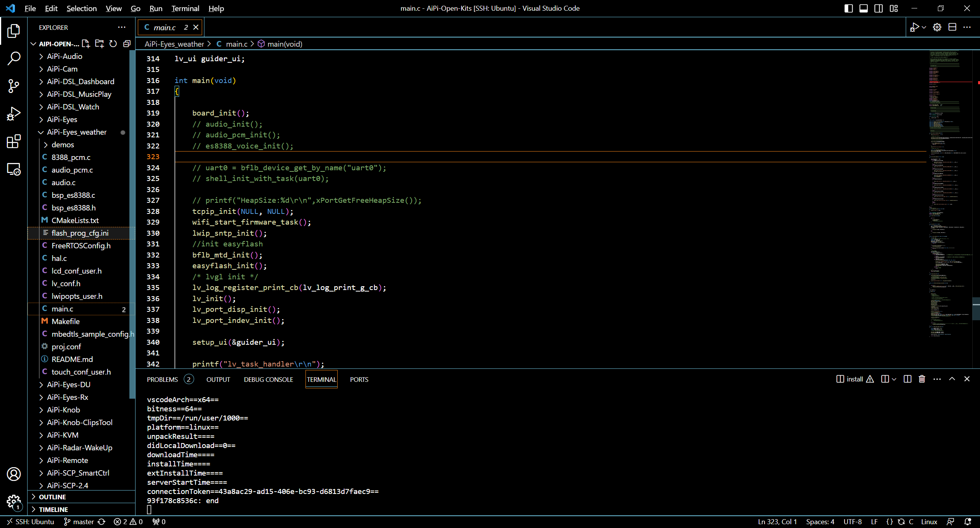Expand the AiPi-DSL_Dashboard folder
The width and height of the screenshot is (980, 528).
(81, 81)
